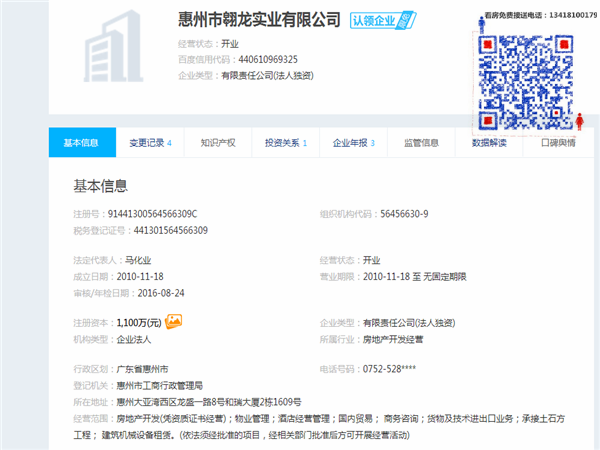Image resolution: width=600 pixels, height=450 pixels.
Task: Click institution type value 企业法人
Action: [134, 339]
